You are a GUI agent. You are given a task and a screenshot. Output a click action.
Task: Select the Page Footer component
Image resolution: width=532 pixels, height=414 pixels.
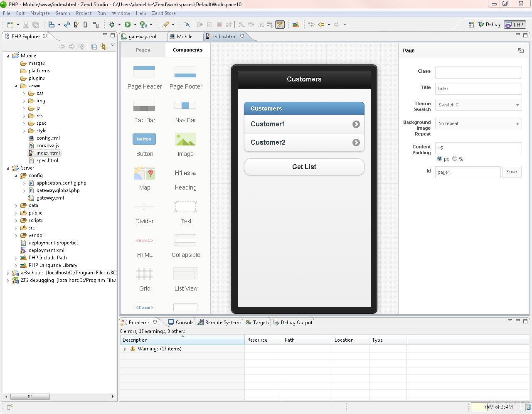coord(185,78)
